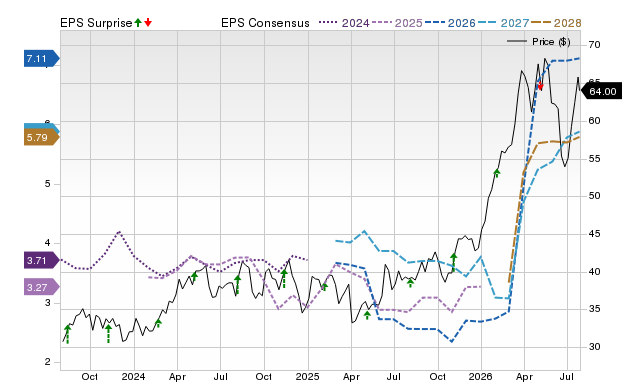The image size is (640, 382).
Task: Click the 2025 EPS consensus legend entry
Action: tap(397, 23)
